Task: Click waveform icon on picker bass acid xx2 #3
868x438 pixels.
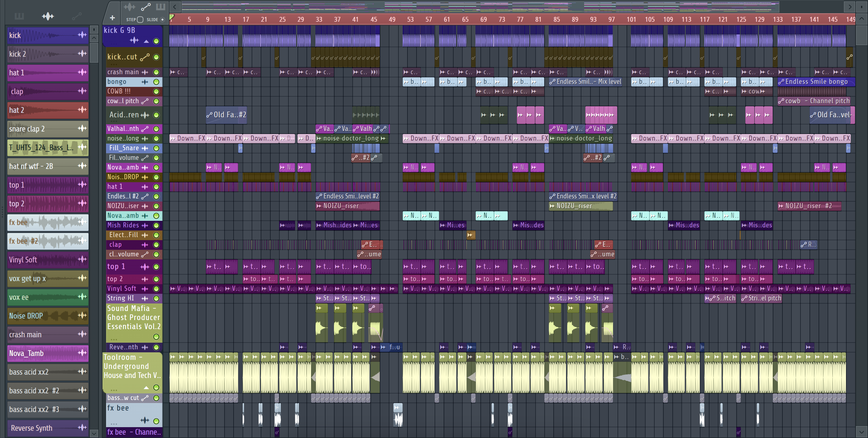Action: point(82,409)
